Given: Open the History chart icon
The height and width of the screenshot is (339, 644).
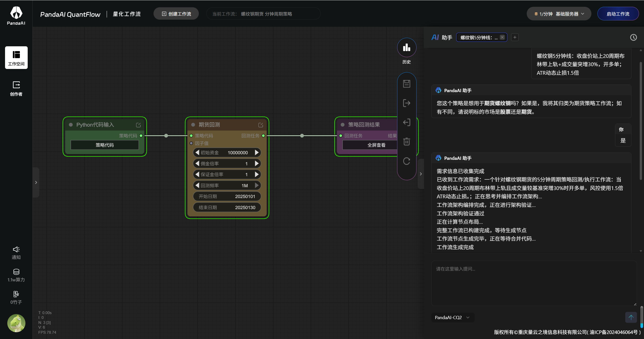Looking at the screenshot, I should pos(406,48).
